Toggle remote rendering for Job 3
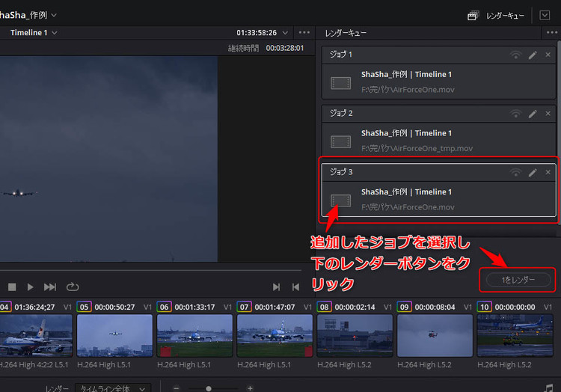Viewport: 561px width, 392px height. pos(515,172)
